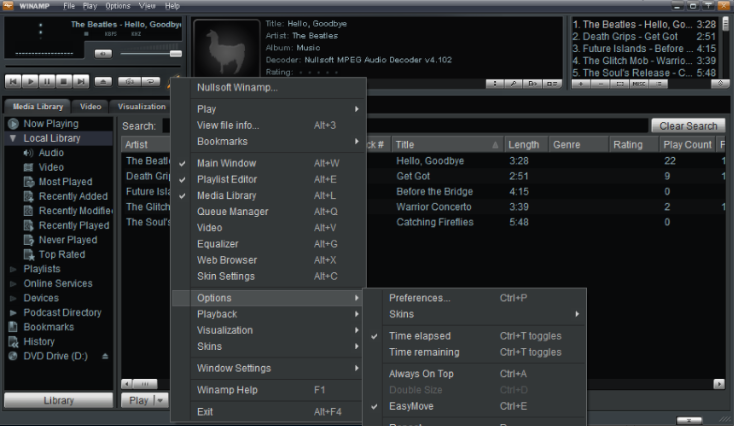Click the Audio icon in Local Library

(29, 153)
